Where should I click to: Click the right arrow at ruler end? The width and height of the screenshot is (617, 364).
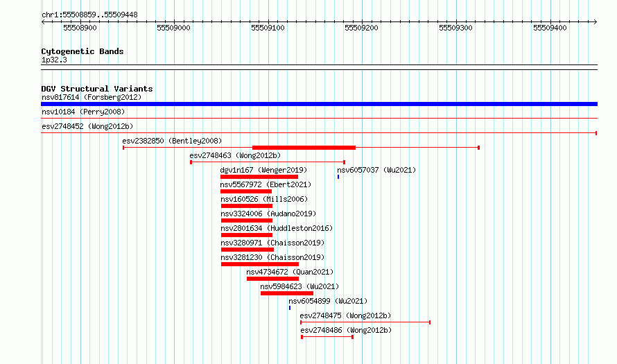(595, 21)
